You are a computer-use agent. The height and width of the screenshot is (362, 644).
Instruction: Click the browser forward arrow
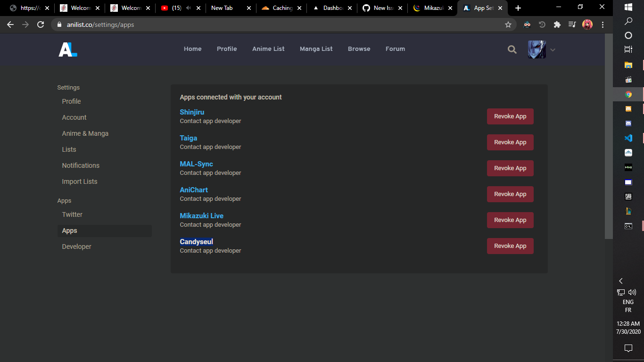[x=25, y=25]
